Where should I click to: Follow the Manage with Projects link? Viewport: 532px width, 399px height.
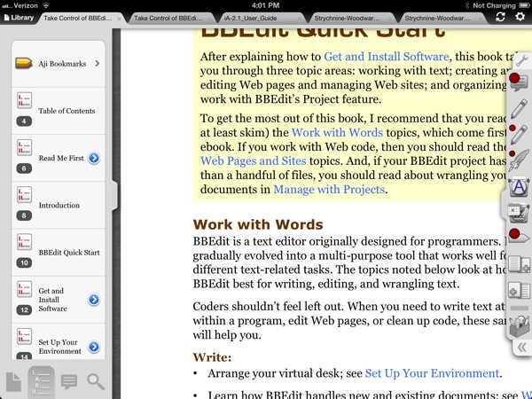click(x=329, y=190)
